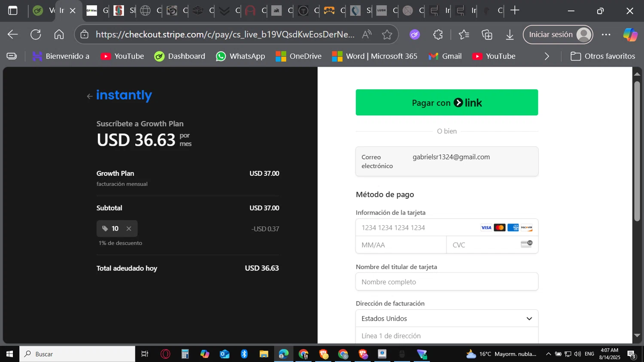This screenshot has width=644, height=362.
Task: Open the Calculator taskbar icon
Action: point(185,354)
